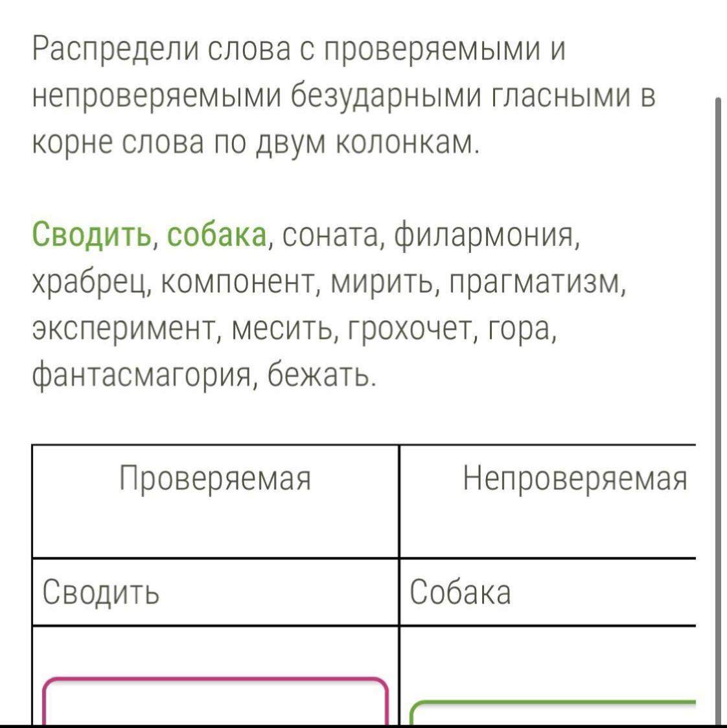Click the word филармония
Image resolution: width=727 pixels, height=728 pixels.
coord(485,237)
